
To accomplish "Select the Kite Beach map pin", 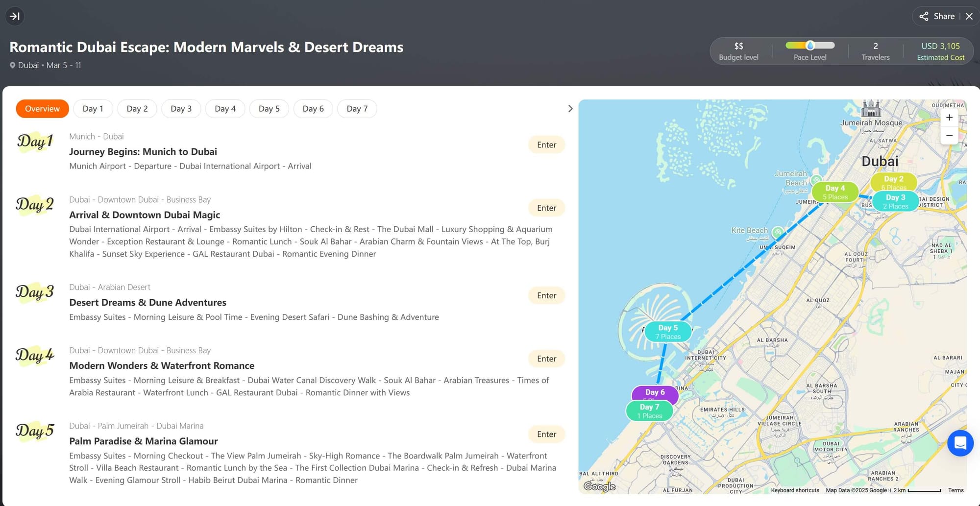I will 778,232.
